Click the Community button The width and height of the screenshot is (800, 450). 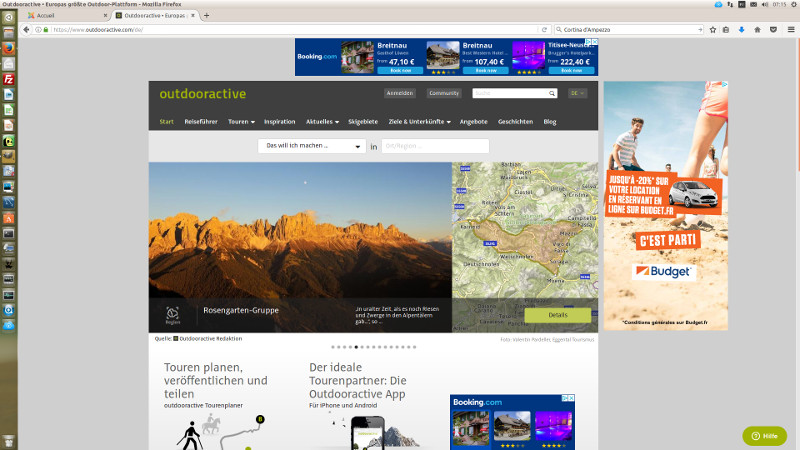(444, 93)
